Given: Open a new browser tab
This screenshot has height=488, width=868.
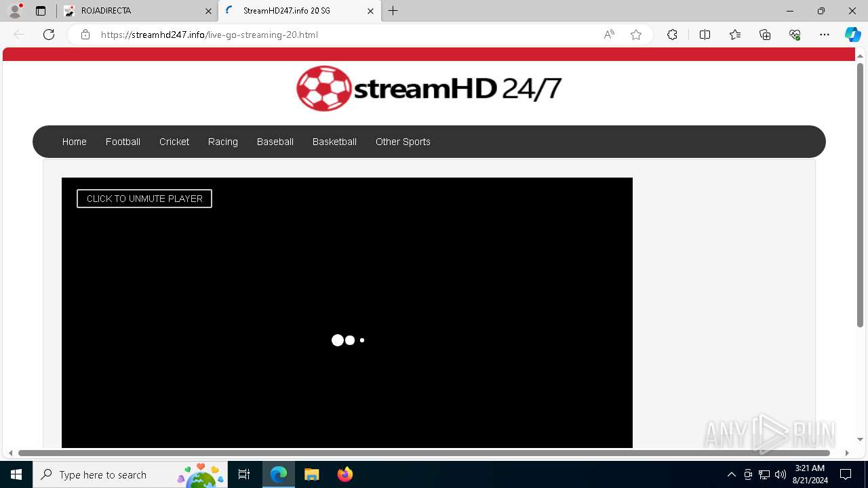Looking at the screenshot, I should (x=393, y=11).
